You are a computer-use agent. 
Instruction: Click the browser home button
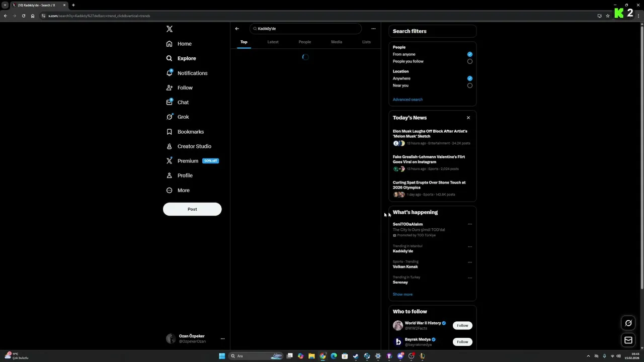(33, 16)
